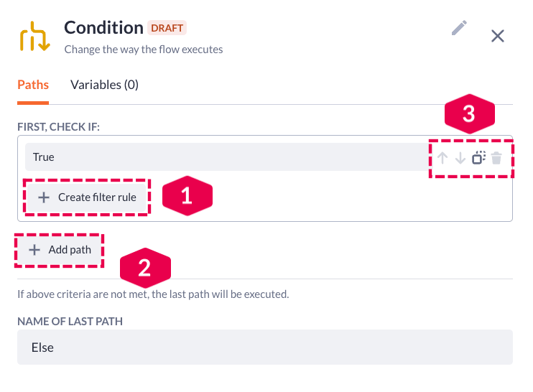Viewport: 533px width, 392px height.
Task: Open the Variables (0) tab
Action: [104, 85]
